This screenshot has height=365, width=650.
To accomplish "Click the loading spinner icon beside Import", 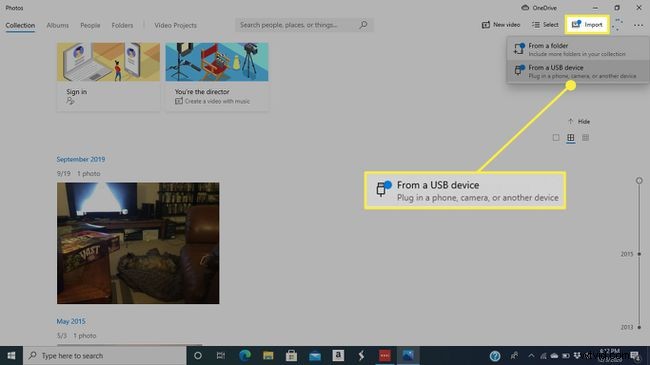I will pos(618,25).
